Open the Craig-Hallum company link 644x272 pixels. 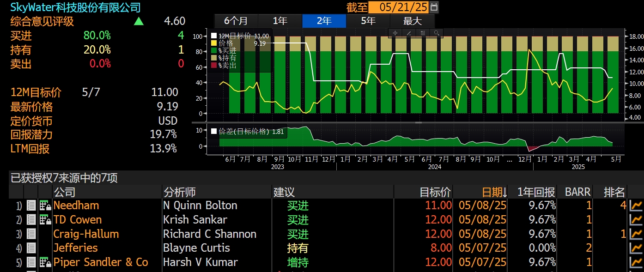tap(86, 234)
